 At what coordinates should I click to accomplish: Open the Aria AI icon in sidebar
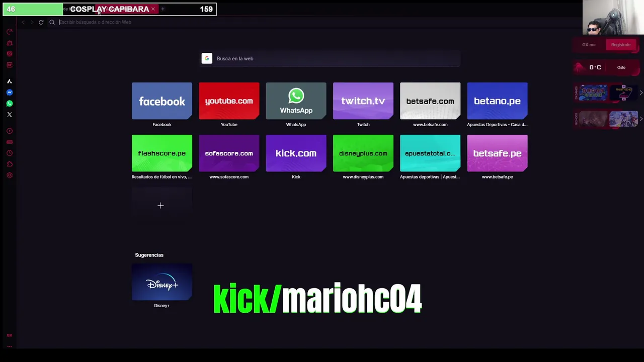click(x=9, y=81)
